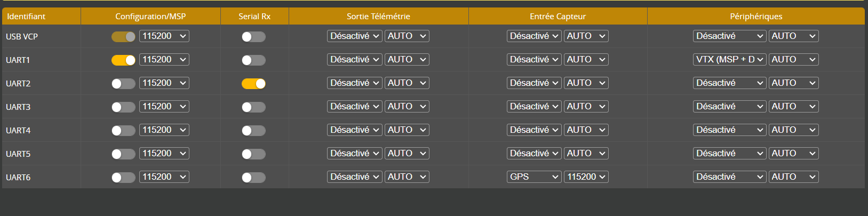
Task: Expand USB VCP MSP baud rate dropdown
Action: (x=164, y=36)
